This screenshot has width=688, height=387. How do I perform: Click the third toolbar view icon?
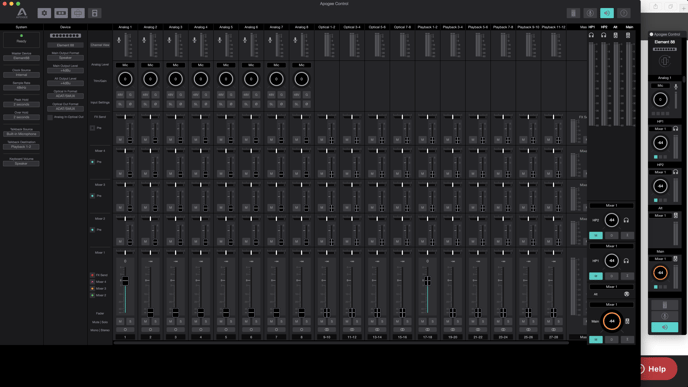(x=78, y=13)
